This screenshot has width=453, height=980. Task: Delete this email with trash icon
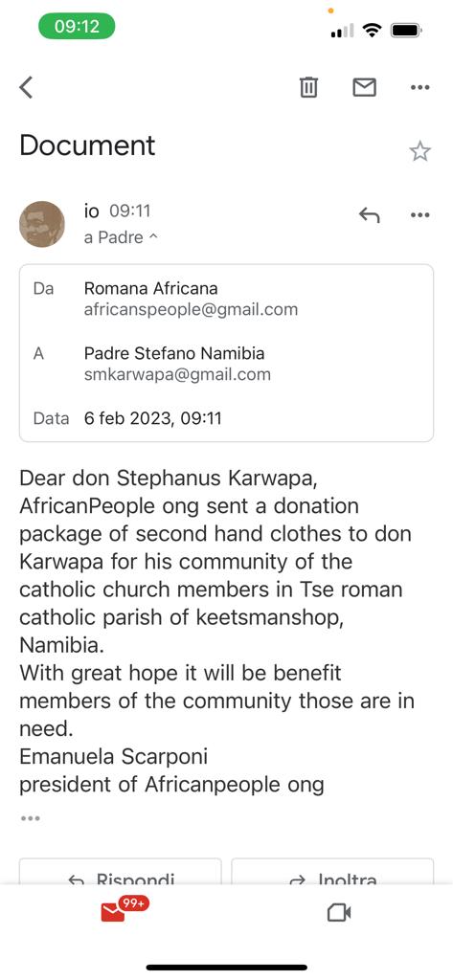308,87
